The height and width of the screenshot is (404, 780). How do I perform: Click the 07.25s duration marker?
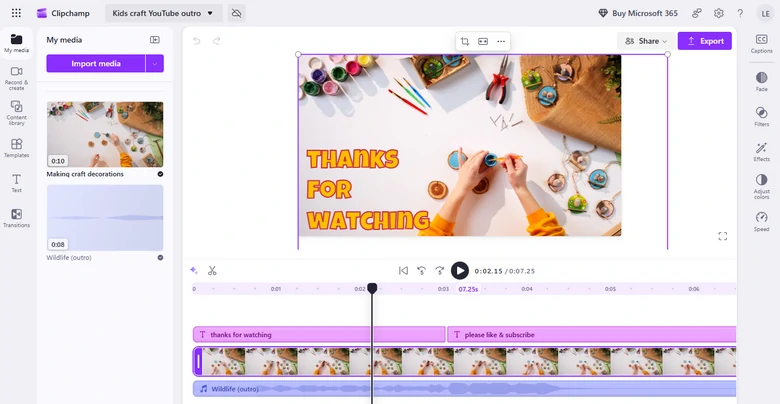click(468, 289)
